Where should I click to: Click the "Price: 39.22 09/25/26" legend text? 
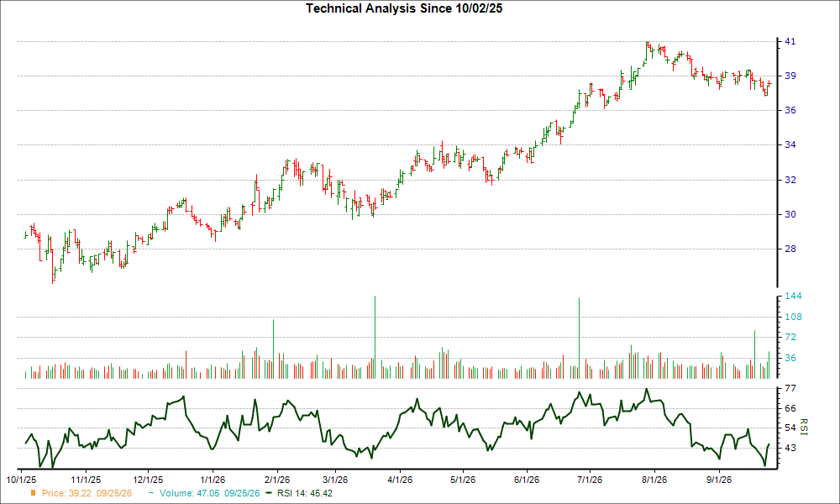[87, 493]
